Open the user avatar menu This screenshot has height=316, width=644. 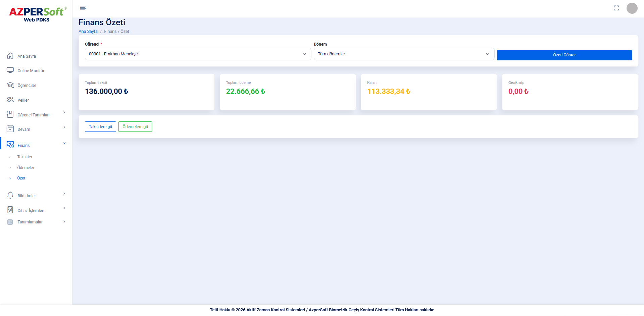click(x=632, y=8)
